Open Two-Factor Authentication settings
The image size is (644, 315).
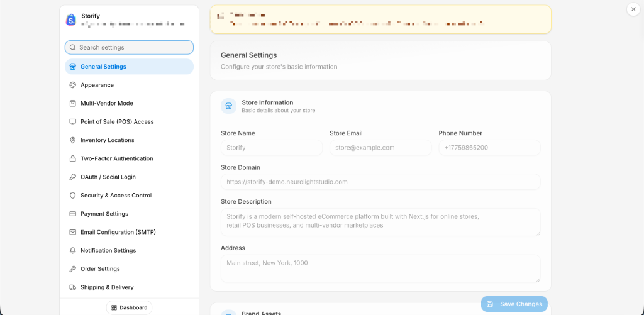pyautogui.click(x=129, y=158)
